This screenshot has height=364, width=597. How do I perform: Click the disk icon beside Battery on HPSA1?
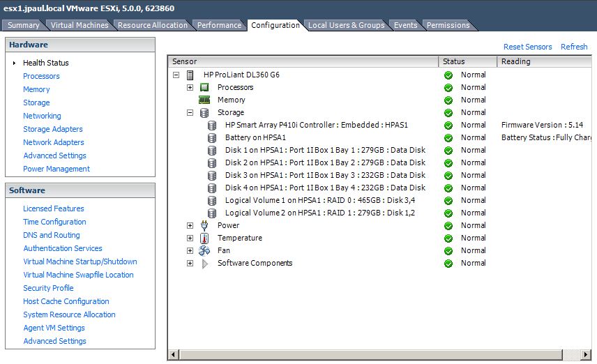pos(212,138)
